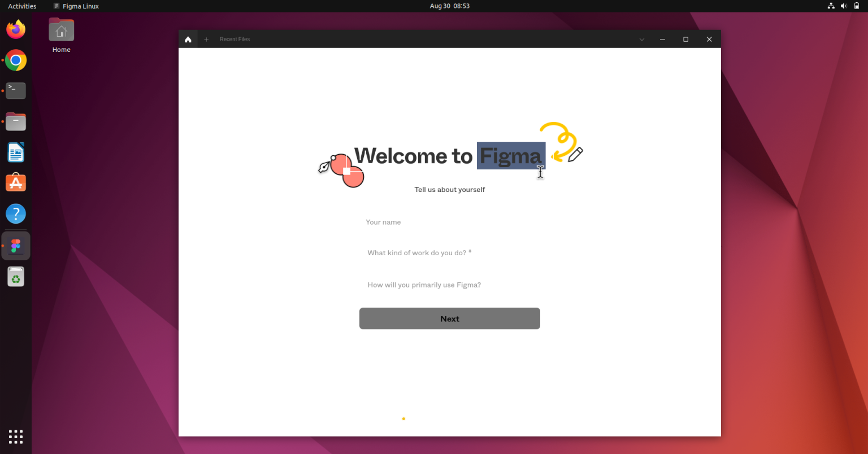This screenshot has height=454, width=868.
Task: Open the window options chevron in the titlebar
Action: coord(641,39)
